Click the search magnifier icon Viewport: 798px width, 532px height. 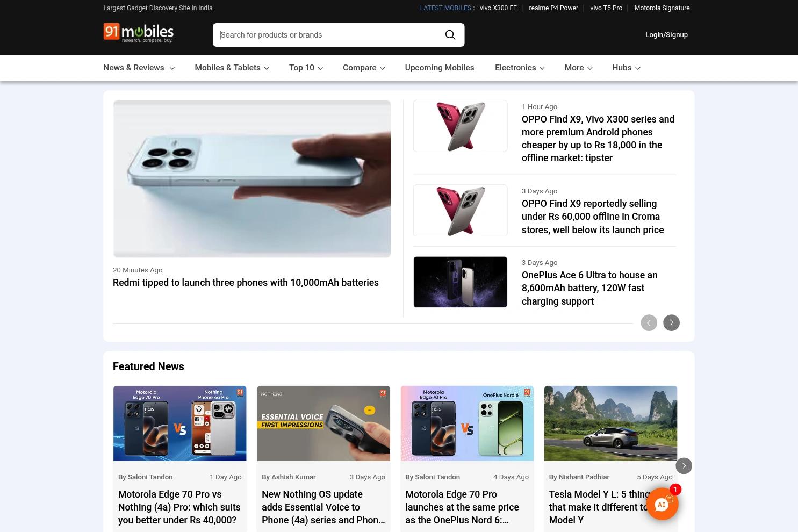[x=450, y=35]
